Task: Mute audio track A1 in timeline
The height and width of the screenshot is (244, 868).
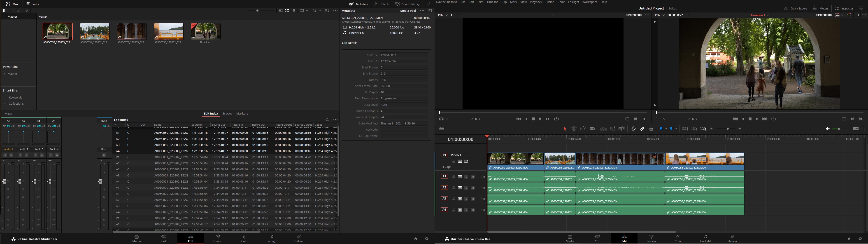Action: tap(472, 177)
